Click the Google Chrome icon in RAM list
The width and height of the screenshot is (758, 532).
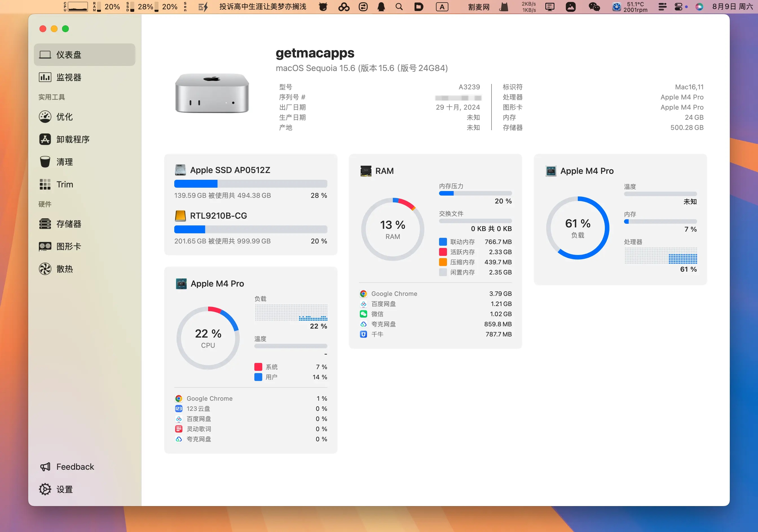363,294
